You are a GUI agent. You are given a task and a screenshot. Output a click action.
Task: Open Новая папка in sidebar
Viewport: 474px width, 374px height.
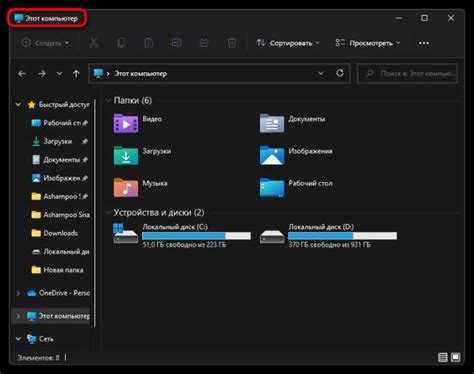click(57, 270)
